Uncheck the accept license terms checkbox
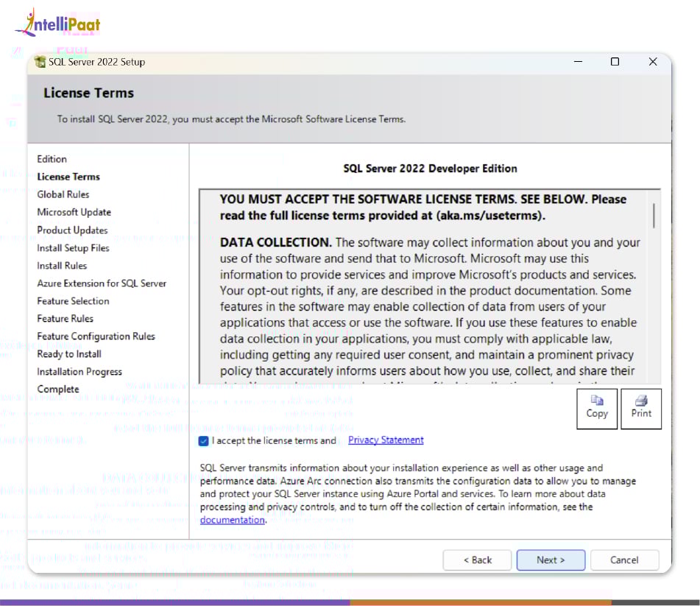The width and height of the screenshot is (700, 606). coord(203,441)
